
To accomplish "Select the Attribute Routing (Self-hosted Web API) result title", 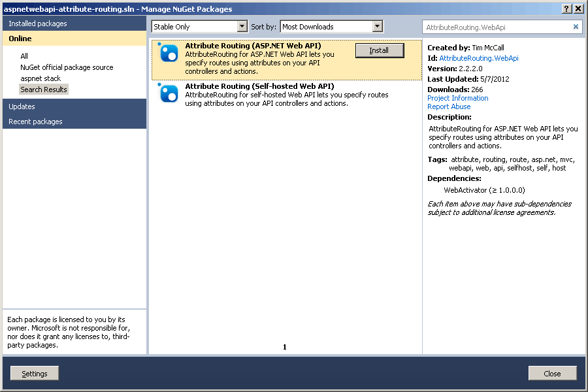I will pyautogui.click(x=259, y=86).
